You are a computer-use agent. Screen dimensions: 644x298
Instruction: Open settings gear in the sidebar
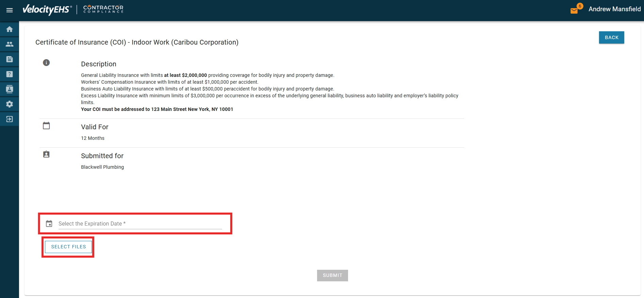tap(10, 104)
